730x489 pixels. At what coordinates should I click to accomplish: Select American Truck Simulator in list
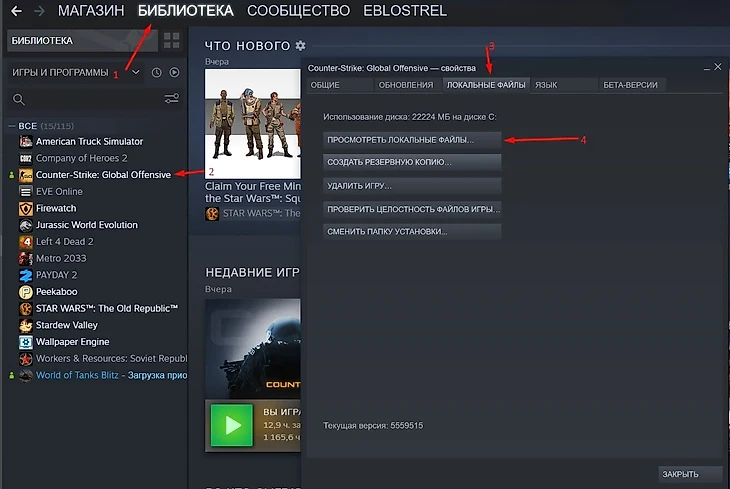89,142
